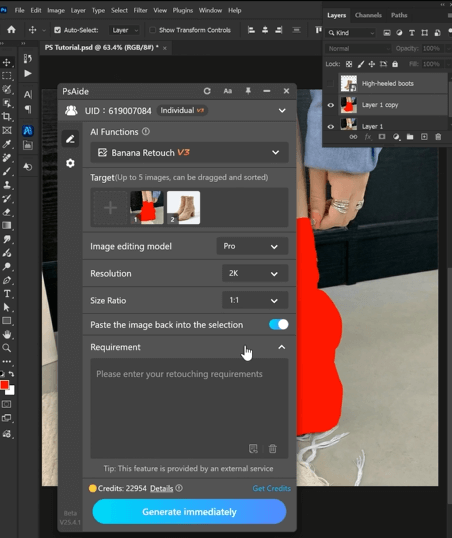Go to Photoshop Home screen

[11, 30]
